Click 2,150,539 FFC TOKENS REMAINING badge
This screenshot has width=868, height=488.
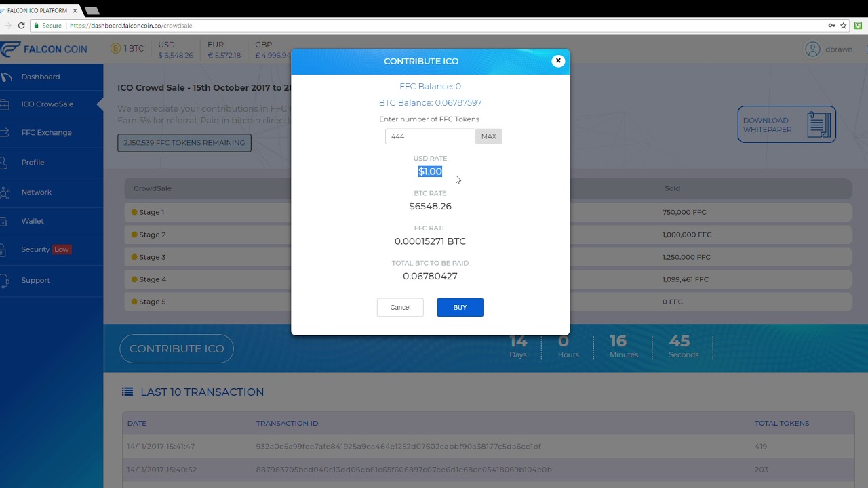pos(184,143)
